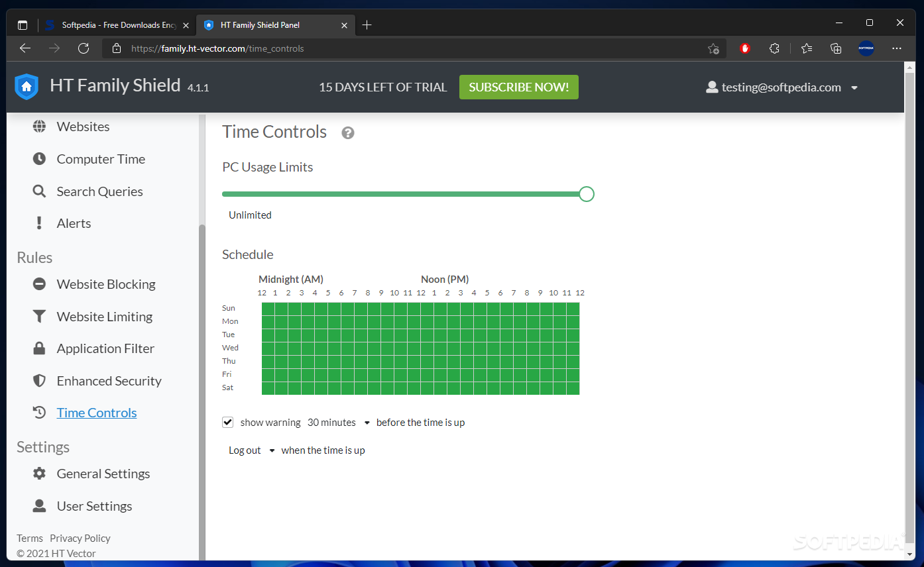
Task: Click the padlock icon beside Application Filter
Action: click(x=40, y=348)
